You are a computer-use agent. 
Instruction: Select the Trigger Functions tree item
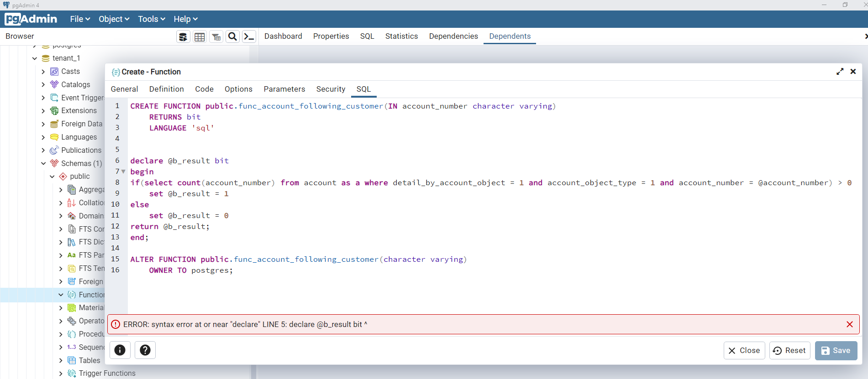pyautogui.click(x=107, y=374)
